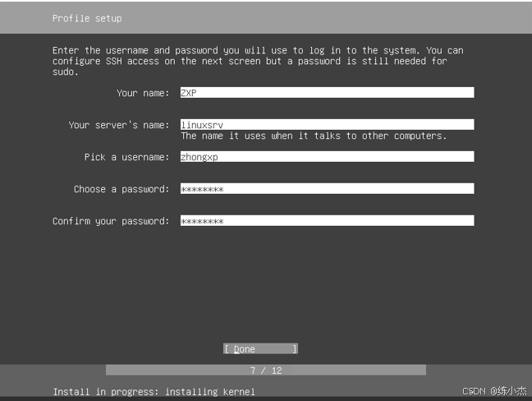
Task: Focus the Confirm your password field
Action: [x=327, y=221]
